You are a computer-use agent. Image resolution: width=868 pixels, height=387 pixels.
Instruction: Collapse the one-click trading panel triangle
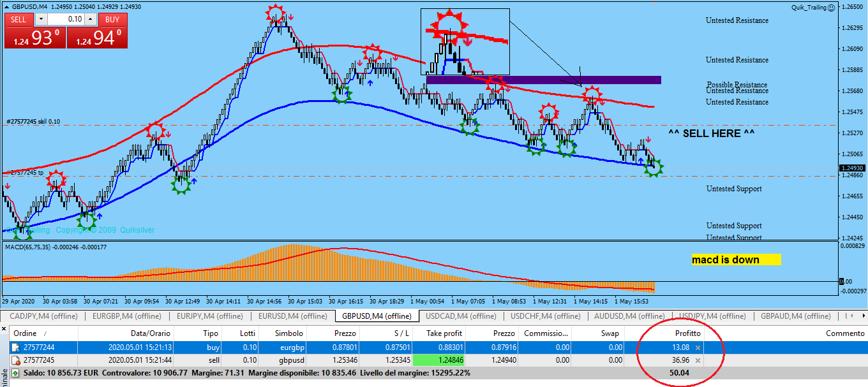coord(6,6)
